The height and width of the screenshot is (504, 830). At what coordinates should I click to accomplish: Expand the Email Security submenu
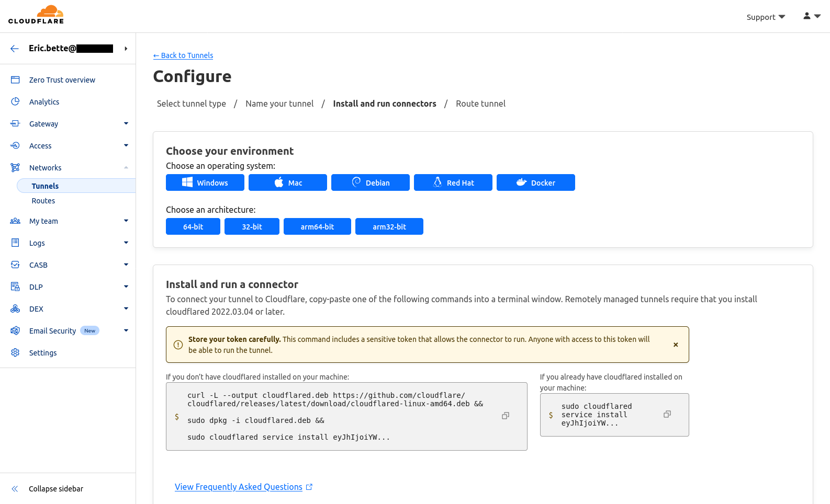pyautogui.click(x=126, y=331)
